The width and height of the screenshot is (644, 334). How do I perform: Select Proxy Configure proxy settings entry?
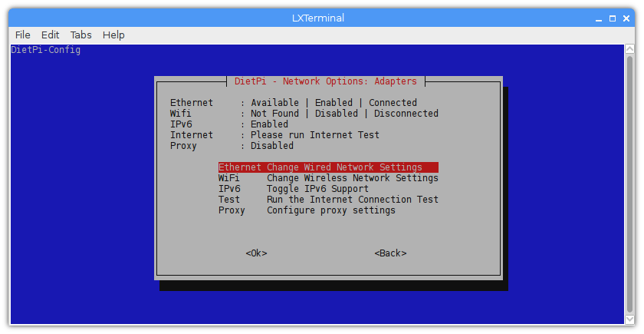307,210
